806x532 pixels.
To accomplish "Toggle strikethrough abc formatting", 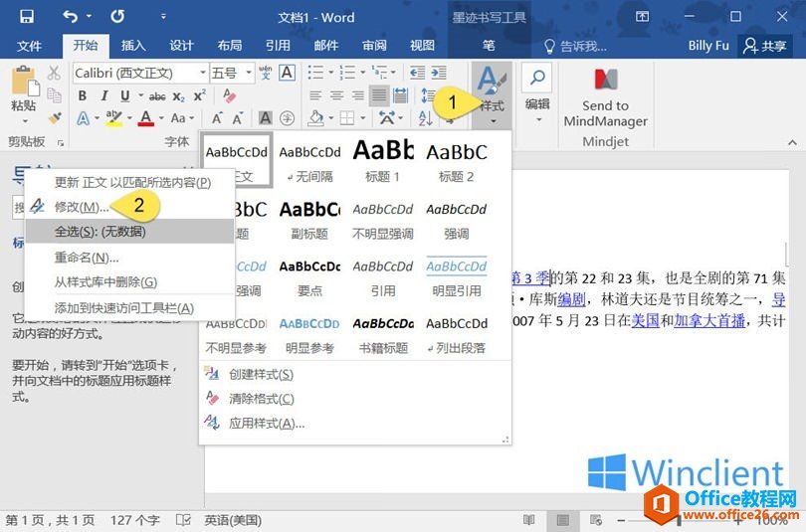I will coord(157,96).
